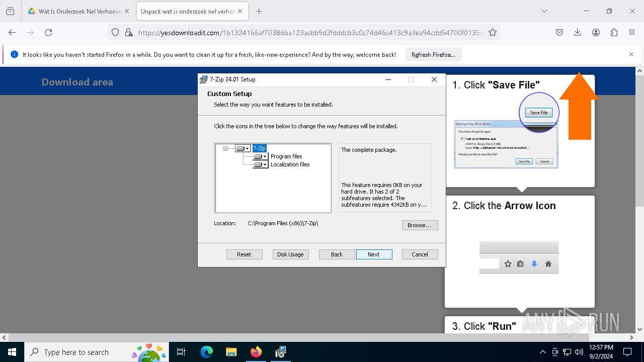Open the Firefox application menu hamburger

tap(632, 32)
